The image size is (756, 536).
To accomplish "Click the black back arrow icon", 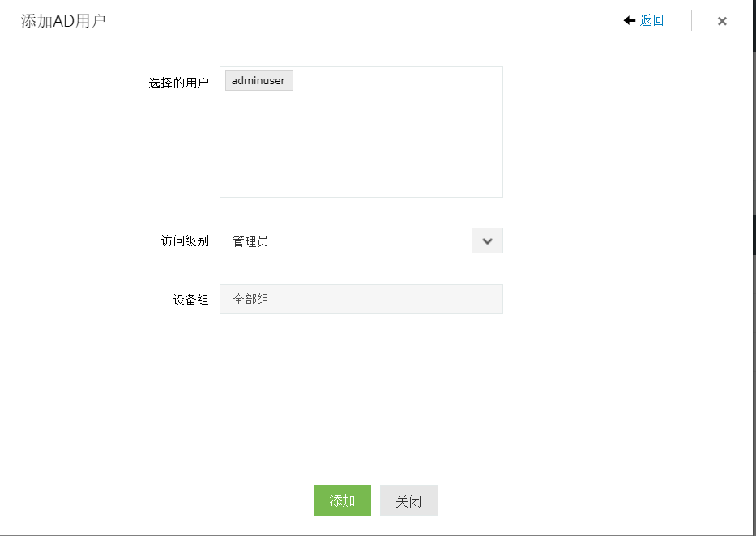I will (x=629, y=20).
